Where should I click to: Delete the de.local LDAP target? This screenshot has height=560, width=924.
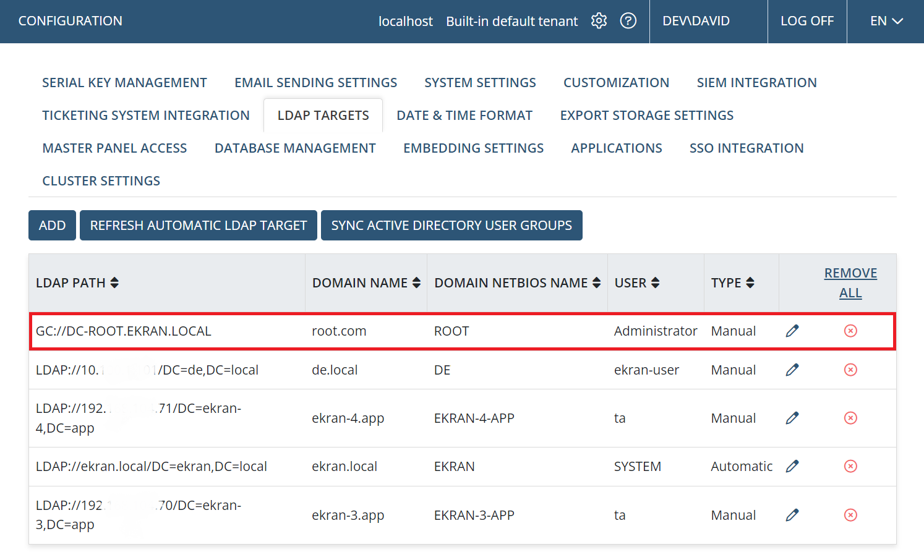coord(850,370)
